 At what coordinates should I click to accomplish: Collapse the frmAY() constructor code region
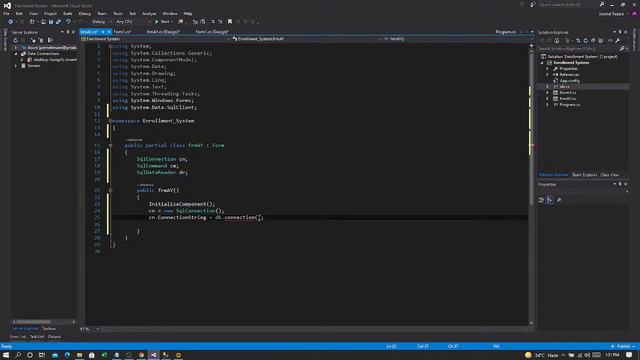coord(111,190)
